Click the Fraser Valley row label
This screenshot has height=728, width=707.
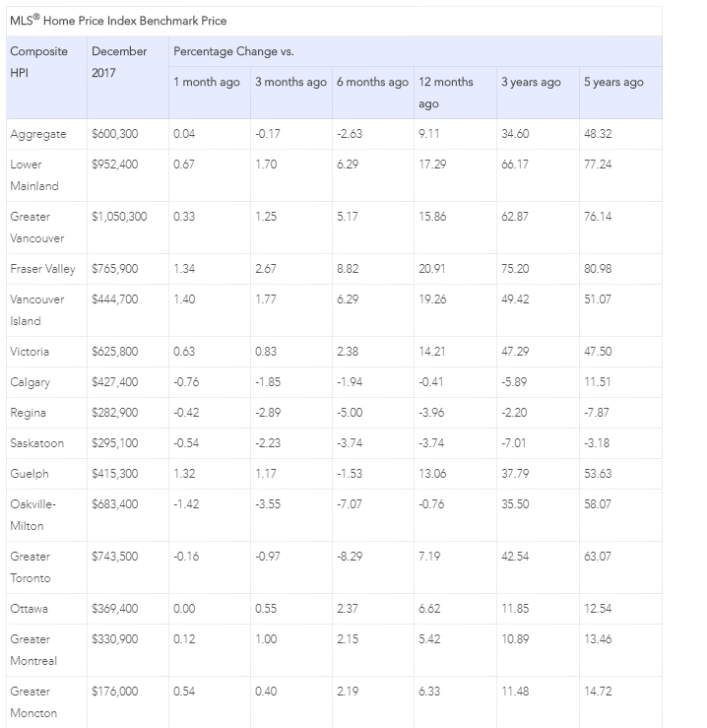click(x=42, y=269)
